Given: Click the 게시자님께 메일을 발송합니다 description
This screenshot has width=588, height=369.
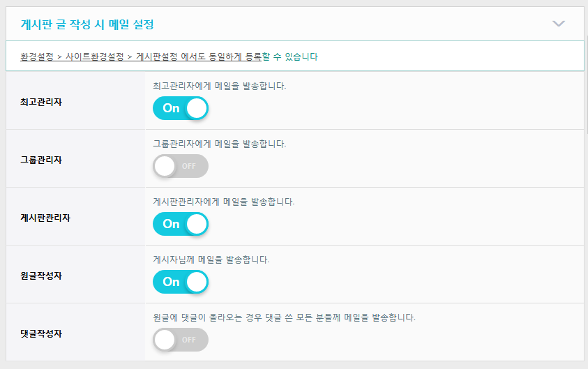Looking at the screenshot, I should pos(211,260).
